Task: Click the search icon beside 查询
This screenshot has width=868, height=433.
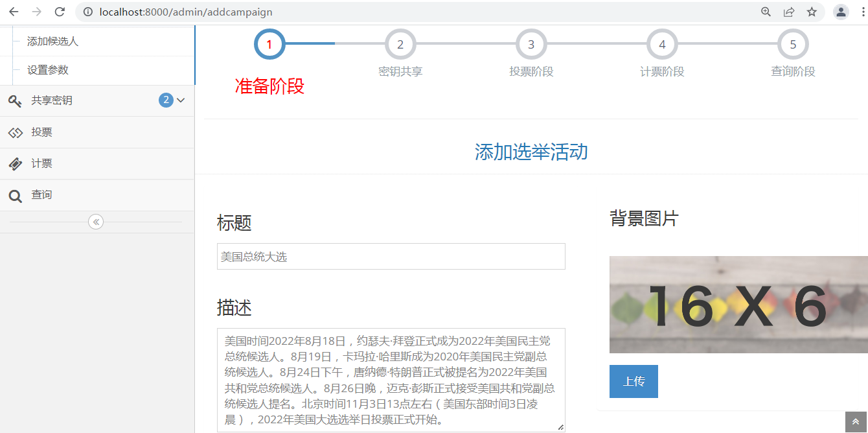Action: click(15, 196)
